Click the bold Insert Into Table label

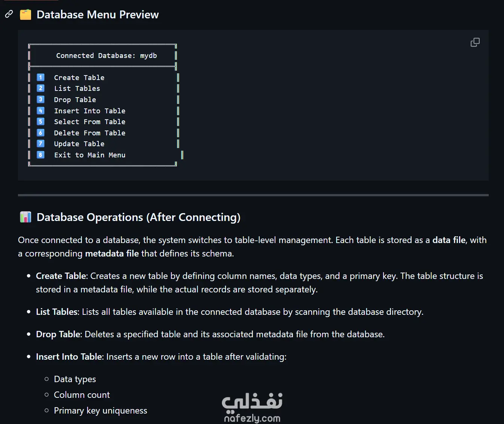pyautogui.click(x=69, y=357)
